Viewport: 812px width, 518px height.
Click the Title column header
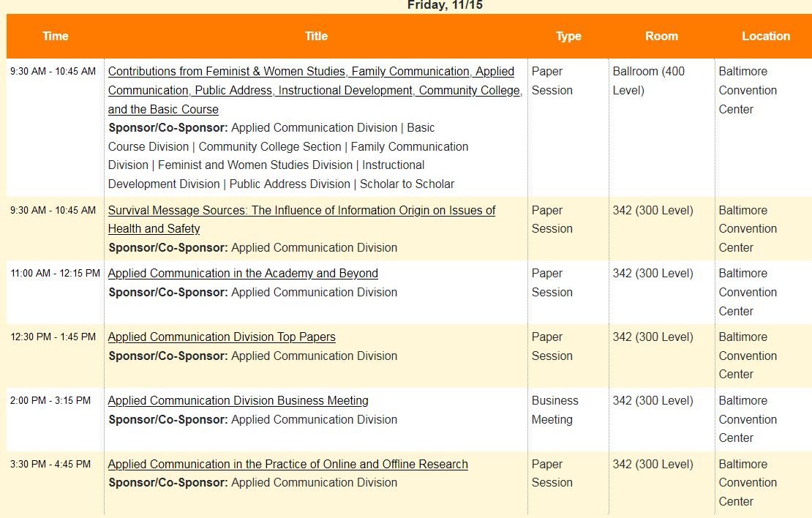click(x=316, y=37)
